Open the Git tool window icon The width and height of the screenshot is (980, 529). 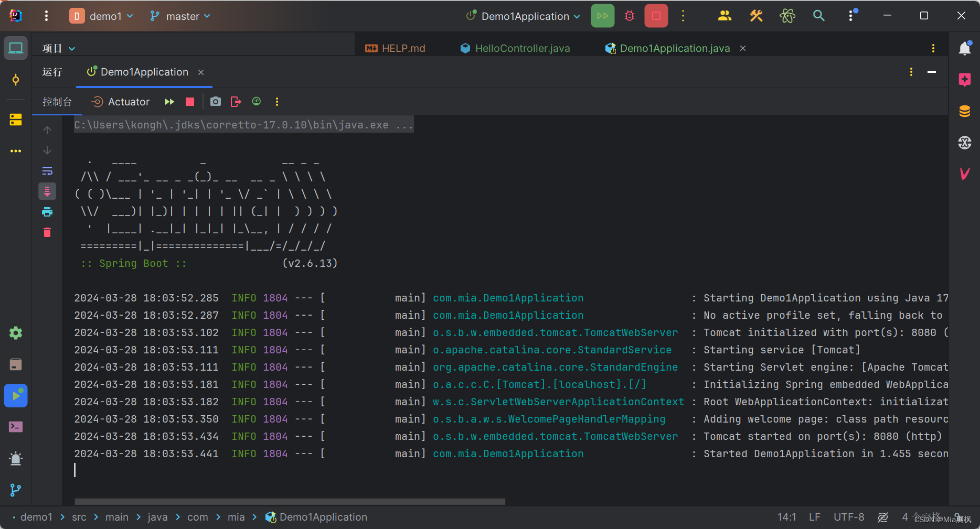[x=16, y=490]
